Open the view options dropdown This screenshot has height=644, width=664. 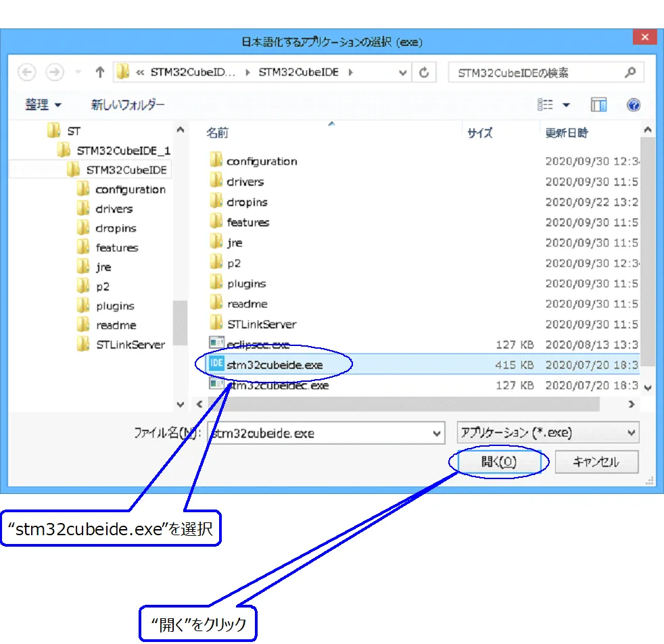[x=566, y=105]
